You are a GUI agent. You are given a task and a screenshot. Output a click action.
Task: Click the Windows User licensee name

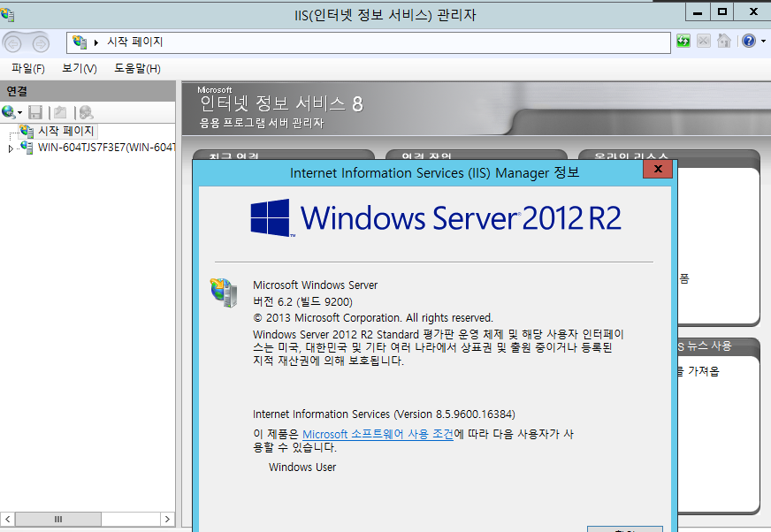[x=302, y=467]
